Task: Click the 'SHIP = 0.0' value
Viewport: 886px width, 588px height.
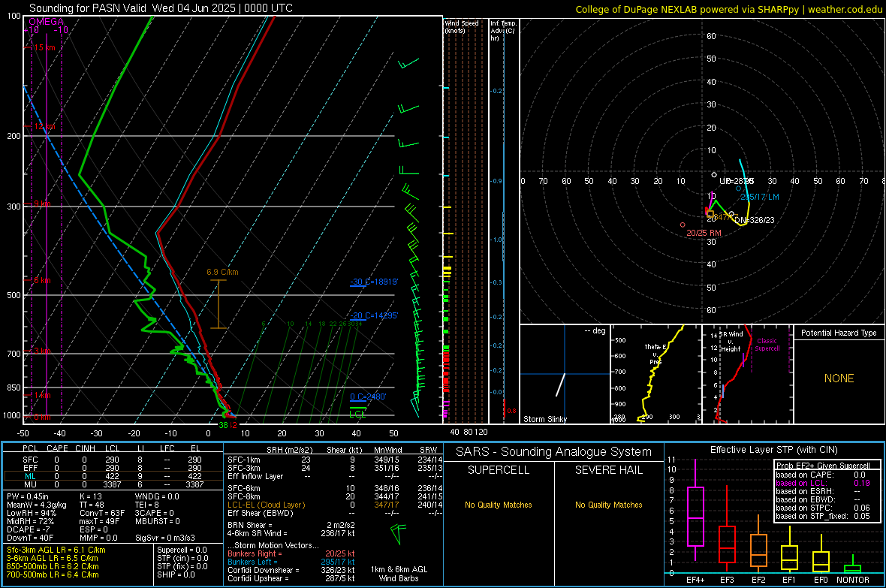Action: pos(176,574)
